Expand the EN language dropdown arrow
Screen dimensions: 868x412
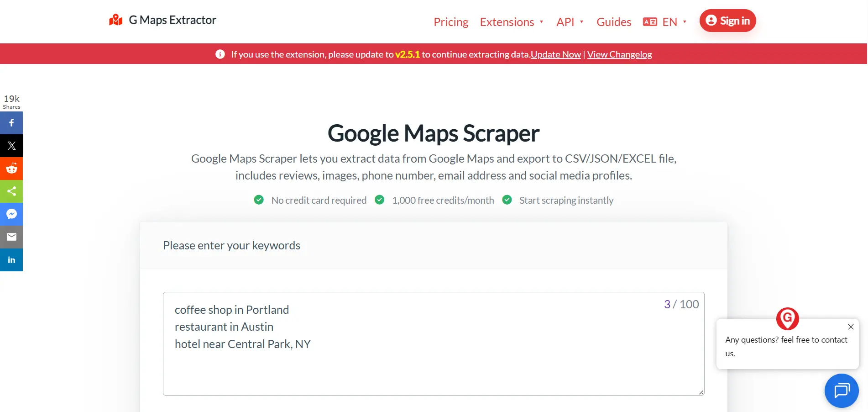pos(685,22)
